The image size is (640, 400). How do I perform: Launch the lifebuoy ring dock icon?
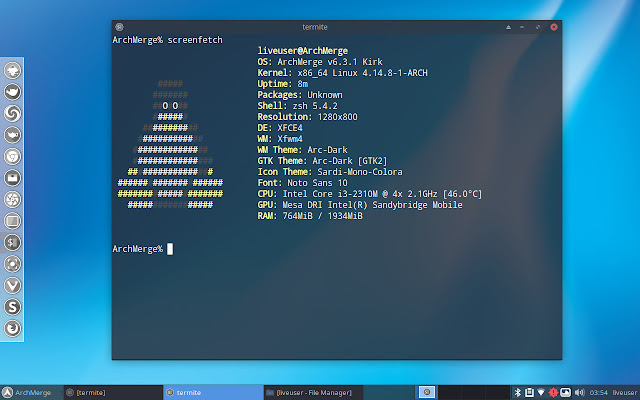[x=12, y=264]
